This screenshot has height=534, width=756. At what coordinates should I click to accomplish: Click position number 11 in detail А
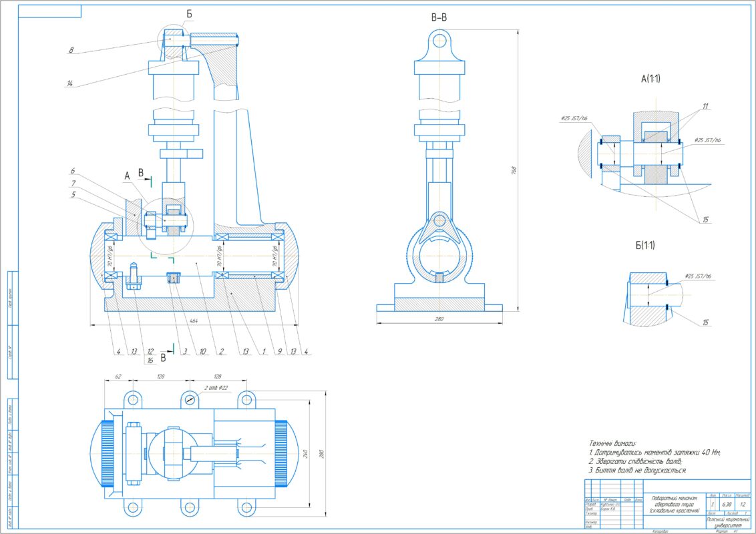[x=705, y=107]
